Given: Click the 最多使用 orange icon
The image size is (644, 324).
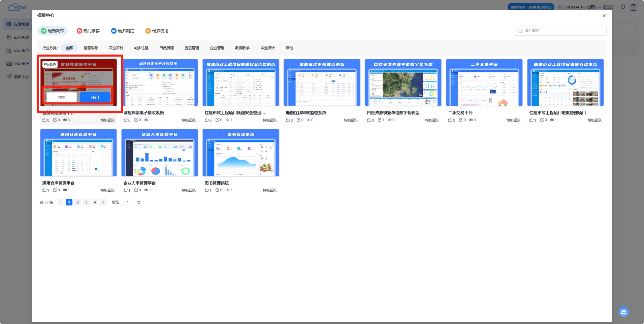Looking at the screenshot, I should pyautogui.click(x=148, y=31).
